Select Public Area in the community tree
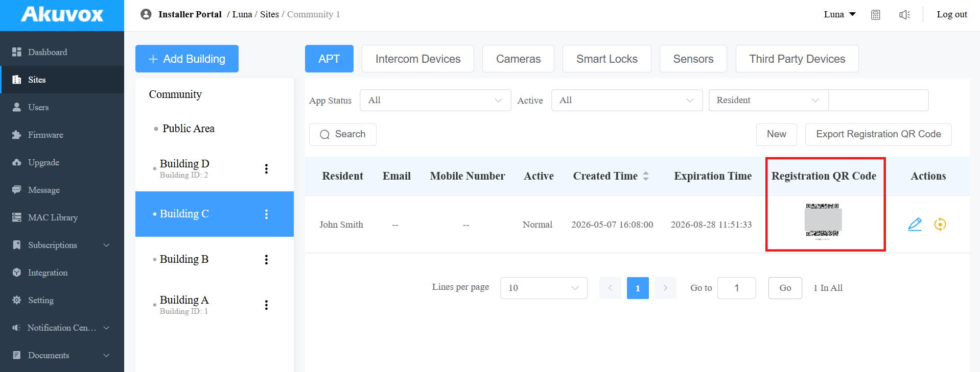The width and height of the screenshot is (980, 372). [189, 129]
